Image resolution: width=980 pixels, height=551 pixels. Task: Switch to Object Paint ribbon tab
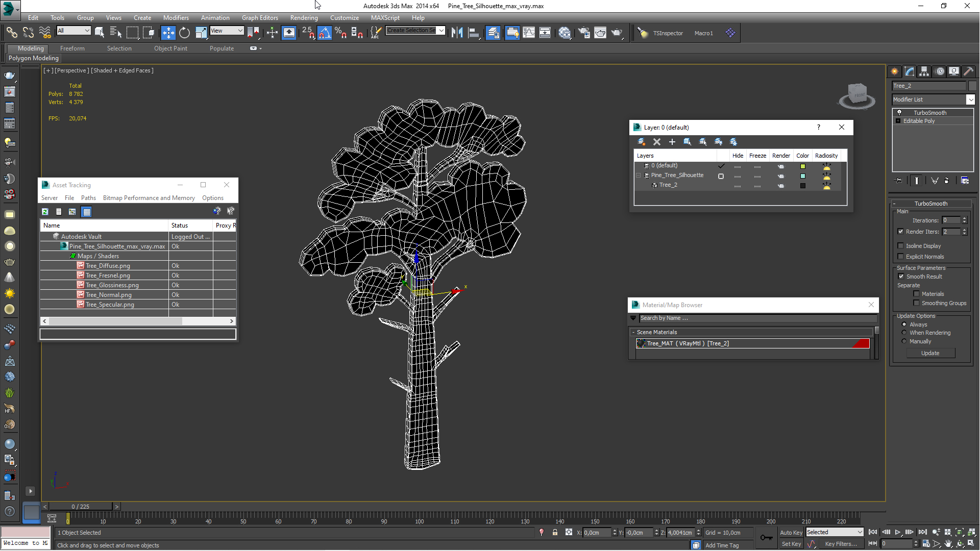pos(170,48)
